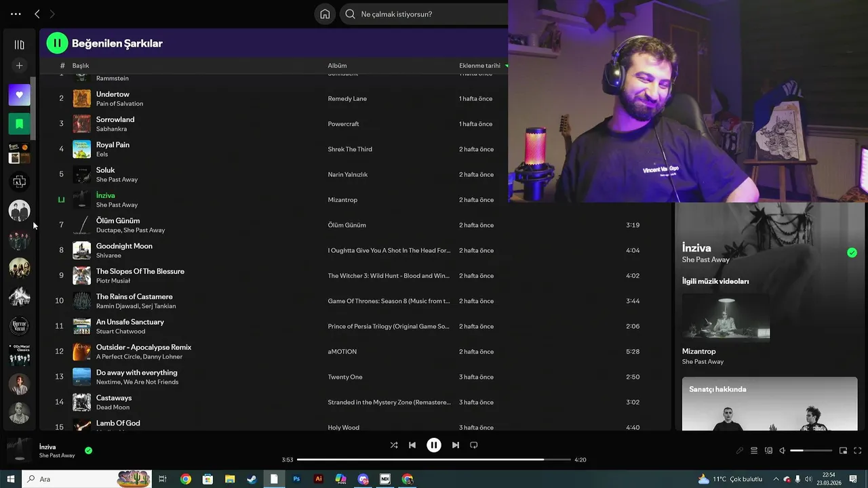Viewport: 868px width, 488px height.
Task: Pause playback in the bottom player
Action: (x=434, y=445)
